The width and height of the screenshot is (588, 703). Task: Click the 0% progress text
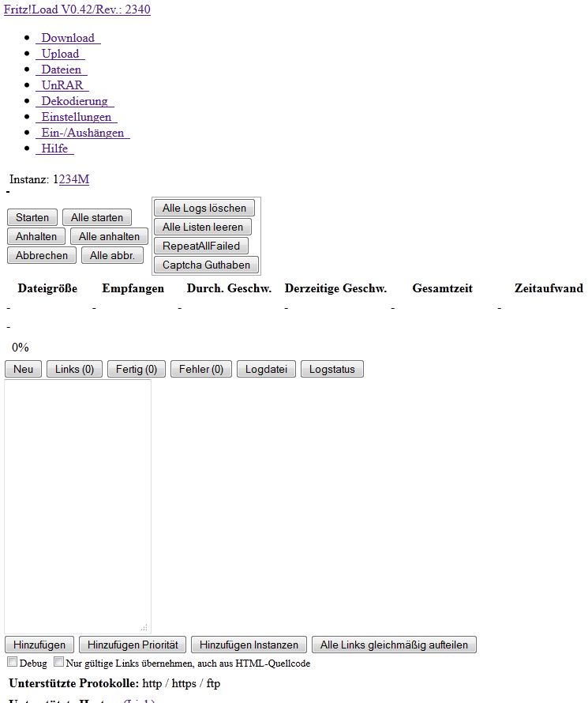point(21,348)
